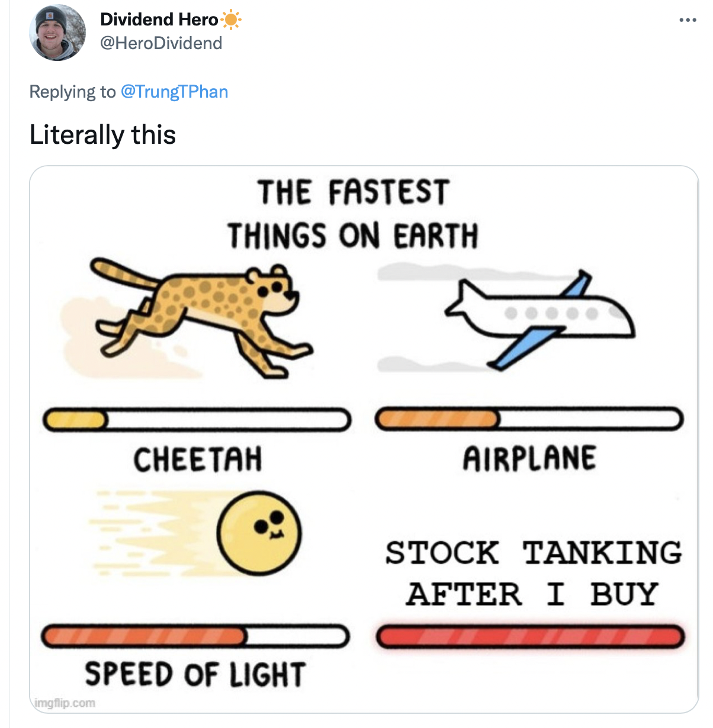The height and width of the screenshot is (728, 713).
Task: Open the @TrungTPhan mention link
Action: (x=174, y=92)
